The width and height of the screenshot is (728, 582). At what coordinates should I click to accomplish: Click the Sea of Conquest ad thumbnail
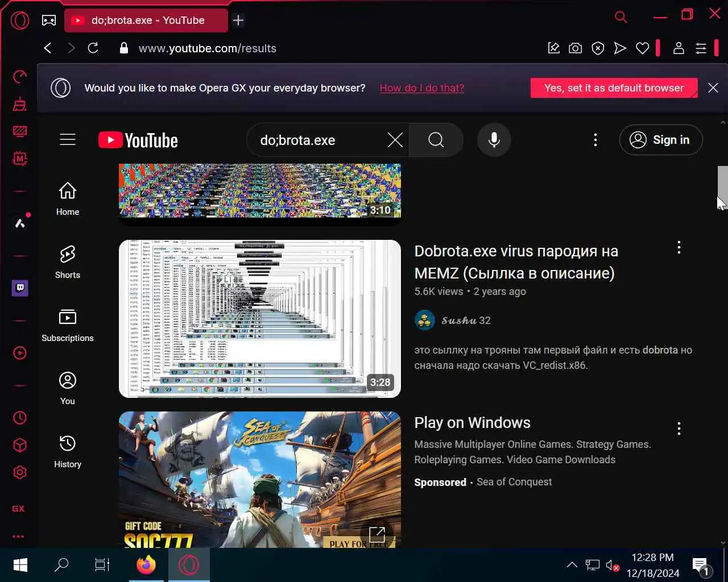coord(260,480)
